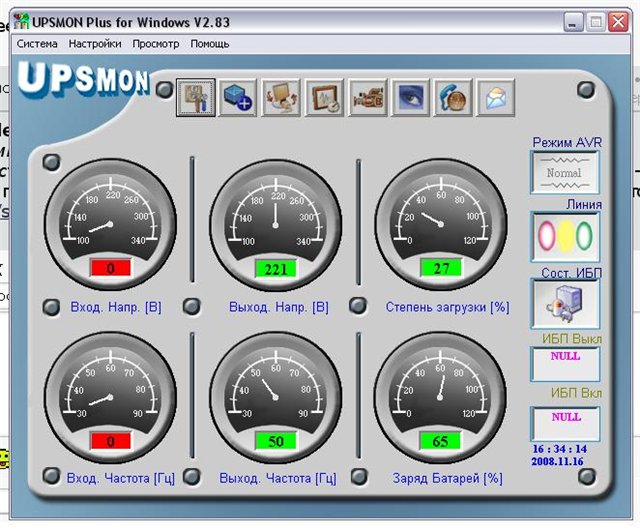Screen dimensions: 640x530
Task: Click the Режим AVR Normal indicator
Action: pos(565,173)
